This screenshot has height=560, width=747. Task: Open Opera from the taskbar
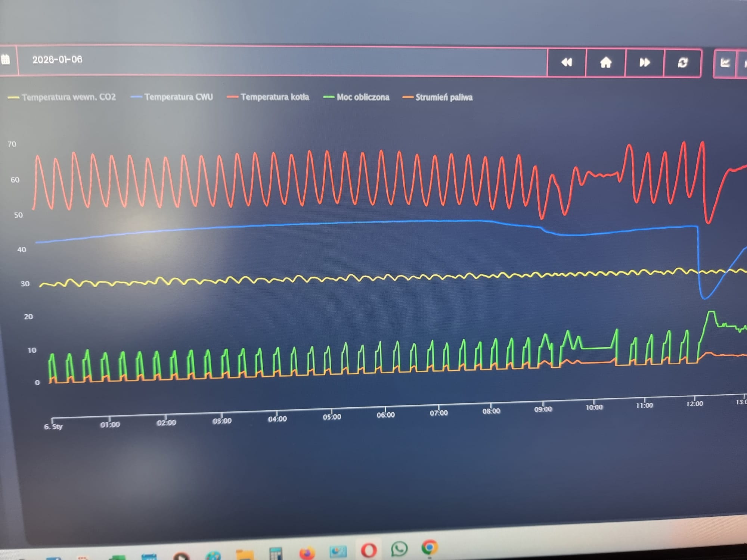coord(369,550)
